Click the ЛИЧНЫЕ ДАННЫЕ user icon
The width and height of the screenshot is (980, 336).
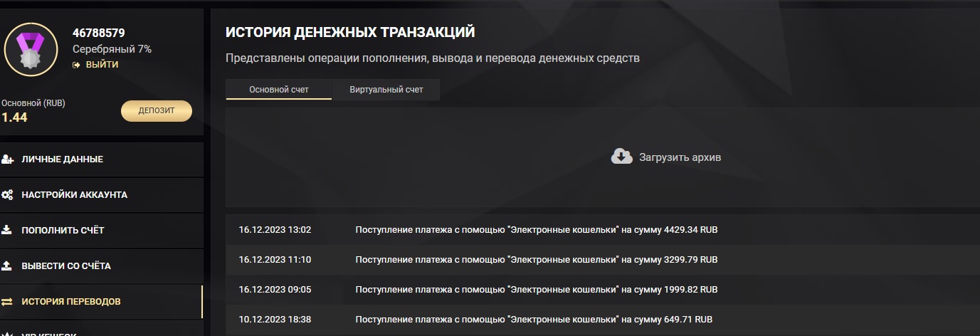[x=7, y=159]
